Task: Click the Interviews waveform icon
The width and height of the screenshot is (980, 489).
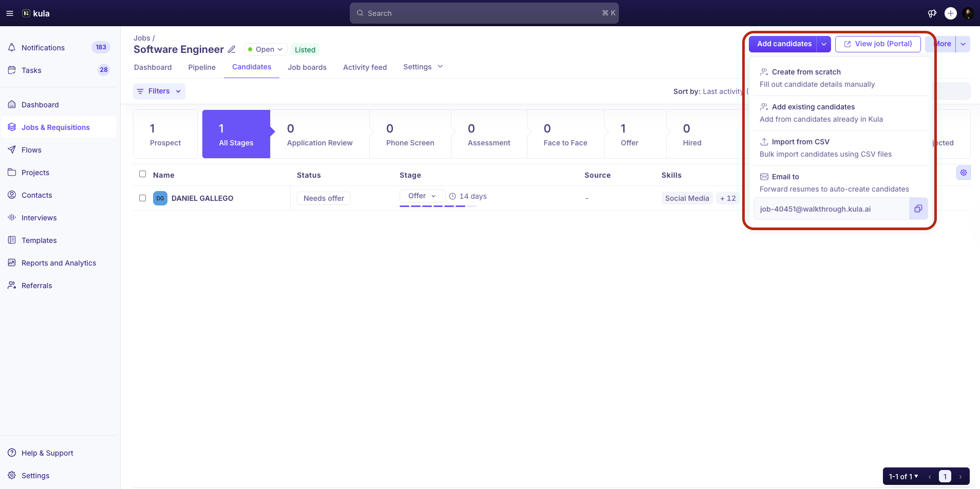Action: 12,217
